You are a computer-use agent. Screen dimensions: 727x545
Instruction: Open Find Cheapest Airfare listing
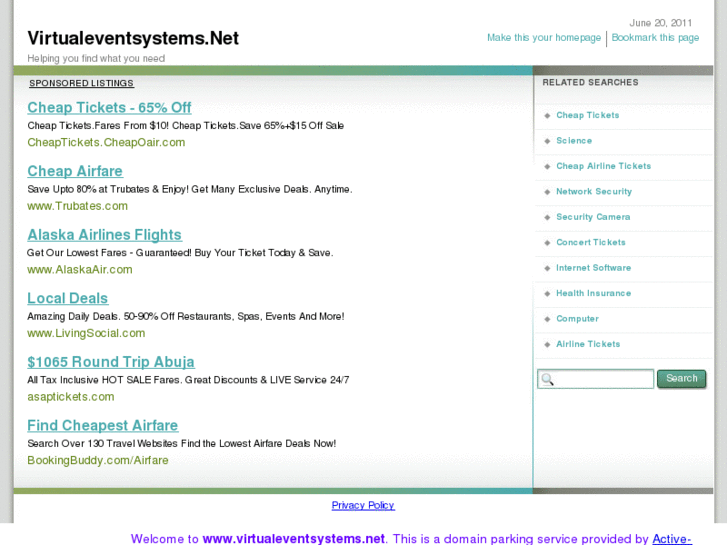coord(102,425)
